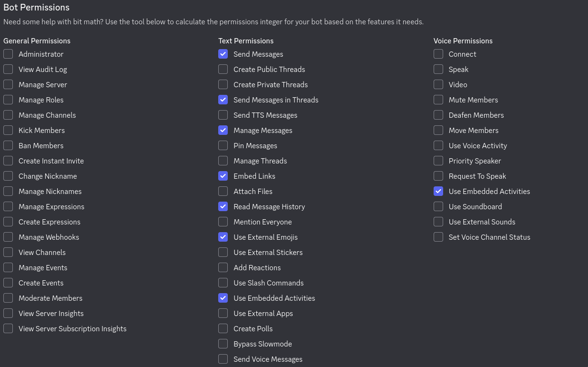Tick View Channels in General Permissions

point(8,252)
